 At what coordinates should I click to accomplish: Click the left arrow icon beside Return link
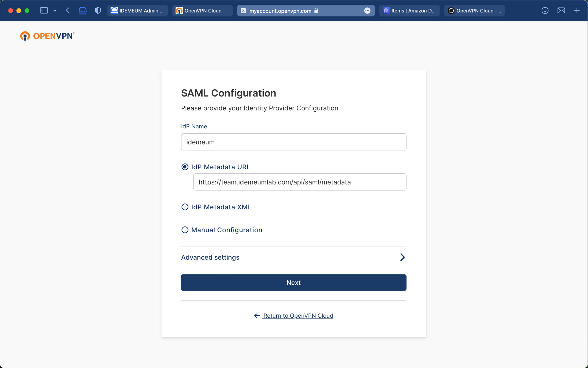pos(257,316)
